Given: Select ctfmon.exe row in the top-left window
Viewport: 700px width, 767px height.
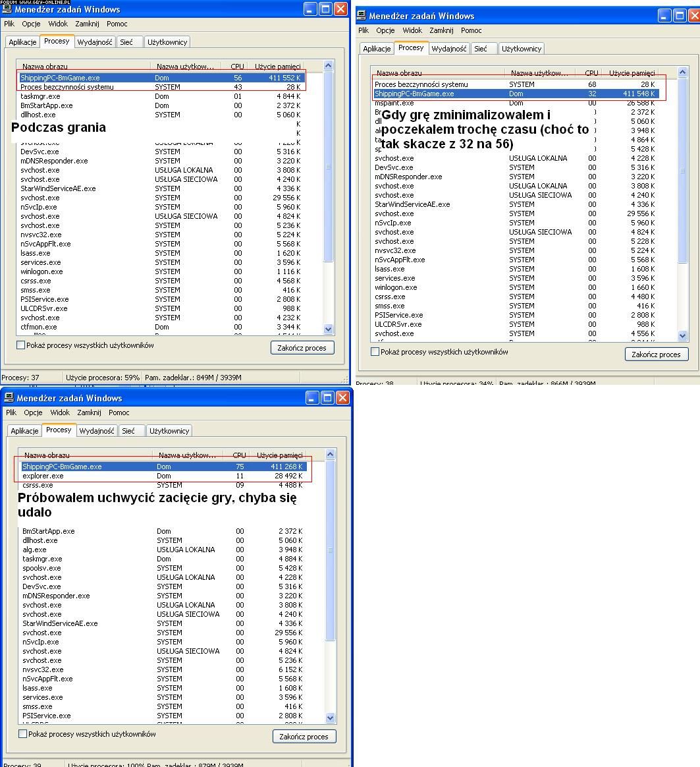Looking at the screenshot, I should pos(161,327).
